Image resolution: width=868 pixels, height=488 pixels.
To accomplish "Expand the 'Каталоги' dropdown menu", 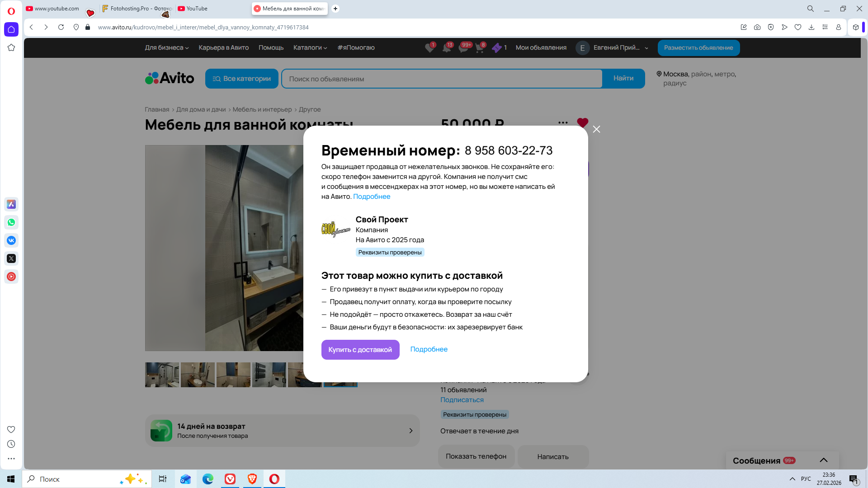I will (310, 47).
